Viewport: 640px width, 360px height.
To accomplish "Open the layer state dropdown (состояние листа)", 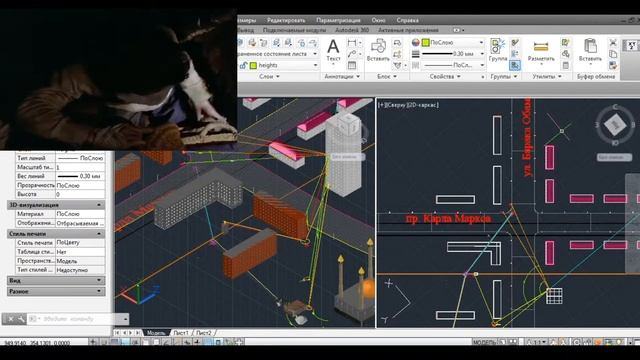I will click(x=315, y=54).
